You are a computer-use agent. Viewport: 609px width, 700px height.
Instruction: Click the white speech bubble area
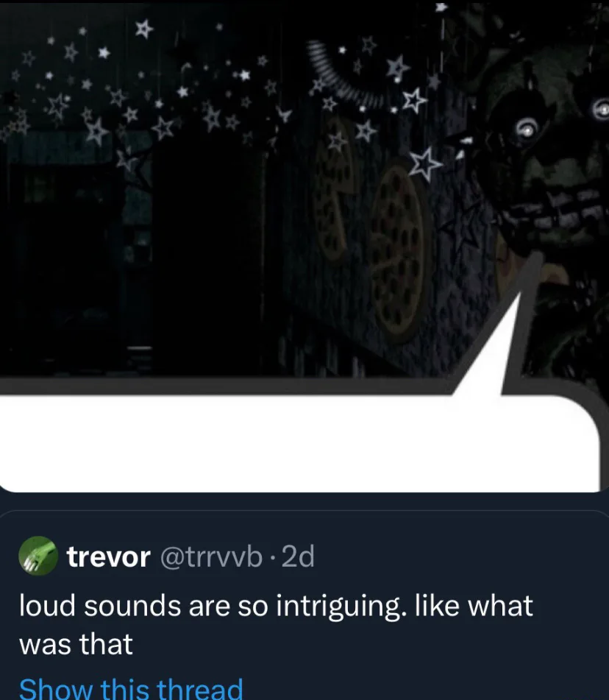click(x=299, y=443)
